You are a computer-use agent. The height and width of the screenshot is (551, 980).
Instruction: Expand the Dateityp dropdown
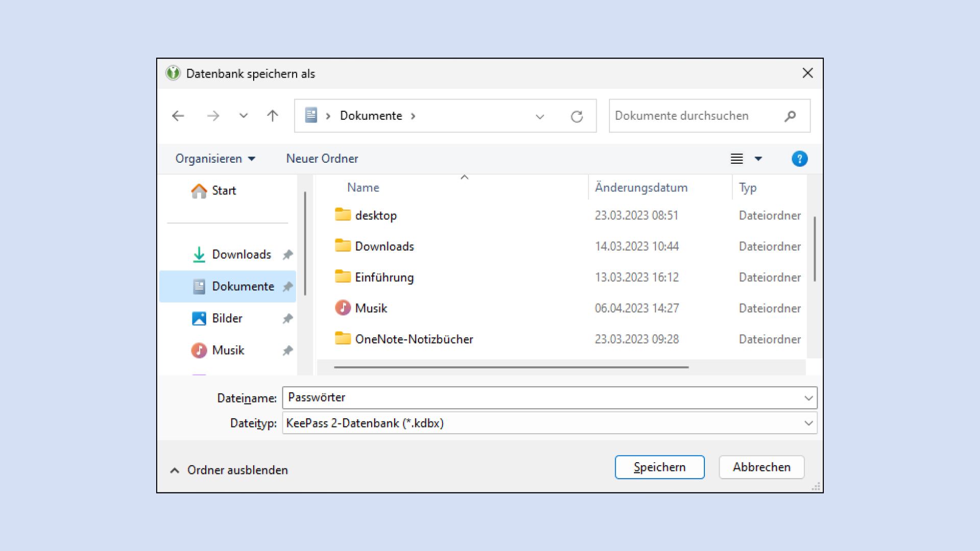pos(808,423)
